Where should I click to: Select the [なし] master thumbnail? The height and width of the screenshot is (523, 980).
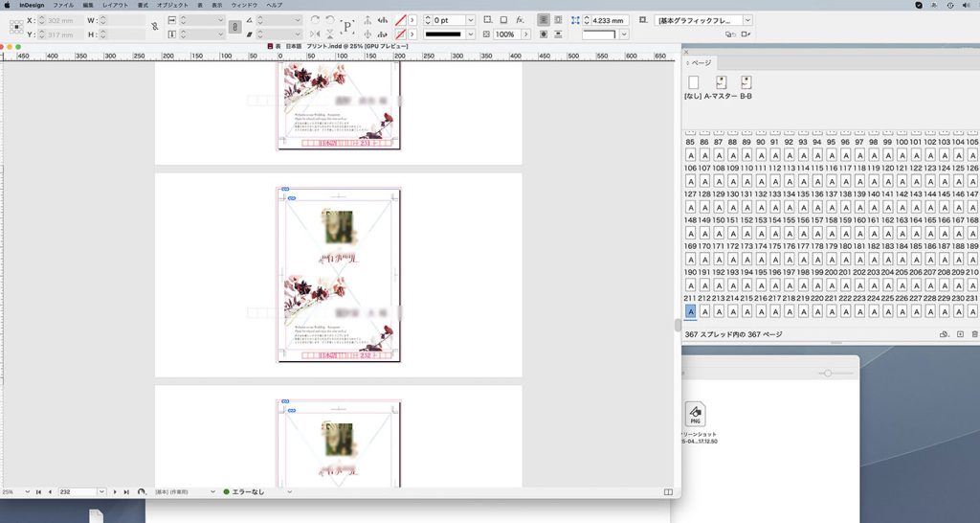point(693,82)
